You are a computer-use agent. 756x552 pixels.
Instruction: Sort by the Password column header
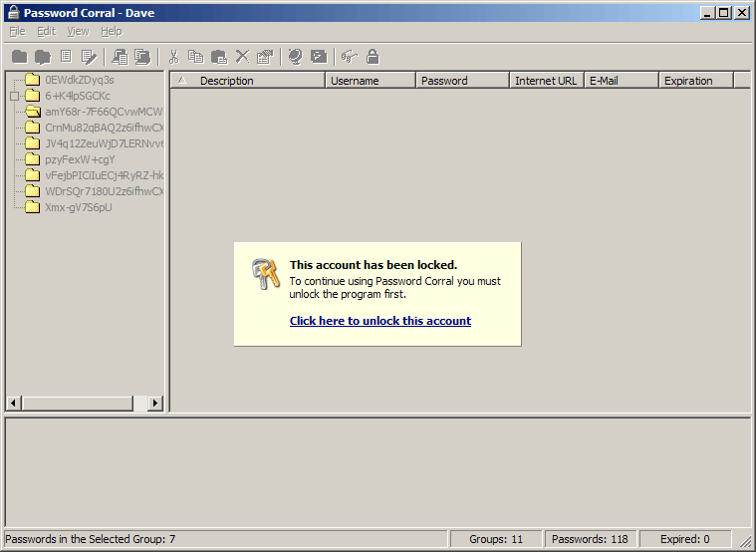pyautogui.click(x=462, y=81)
